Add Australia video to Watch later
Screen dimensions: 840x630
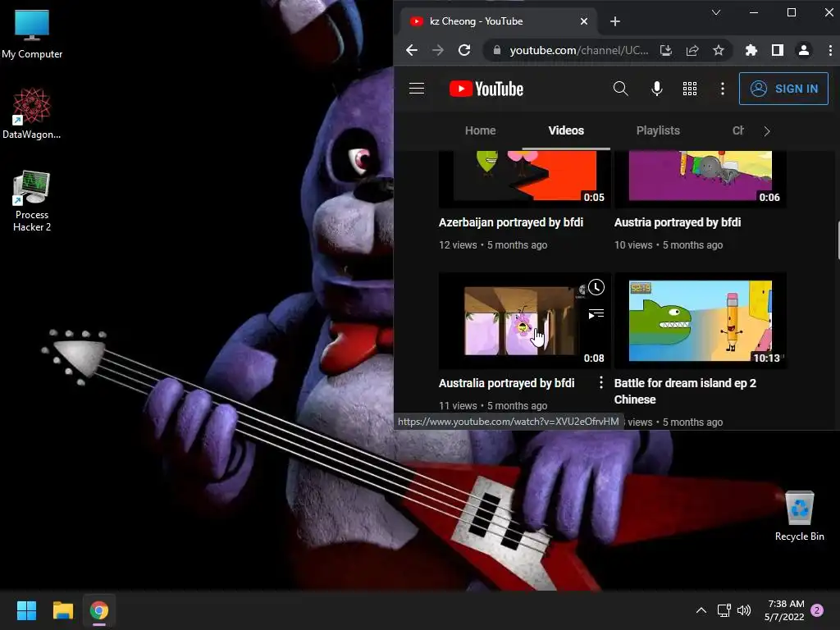point(596,287)
